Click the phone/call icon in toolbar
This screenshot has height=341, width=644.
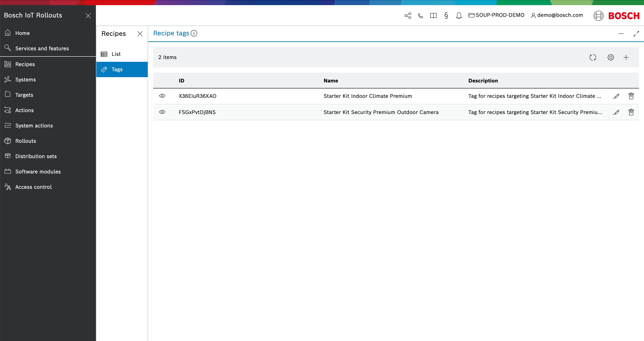[x=420, y=15]
